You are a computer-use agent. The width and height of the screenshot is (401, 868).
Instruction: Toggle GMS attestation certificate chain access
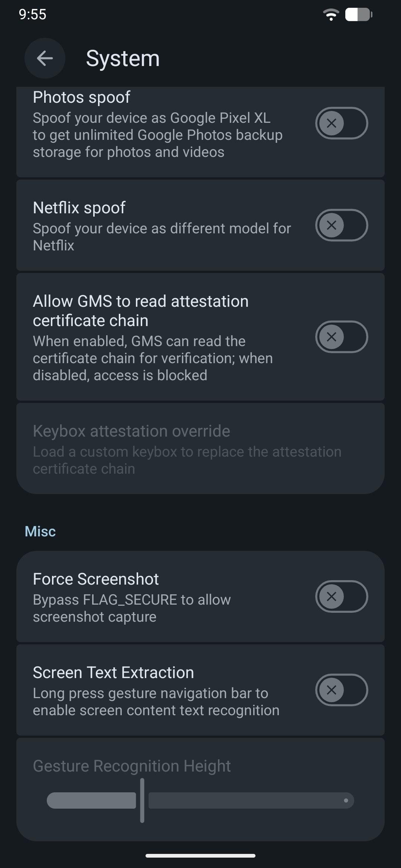tap(341, 337)
